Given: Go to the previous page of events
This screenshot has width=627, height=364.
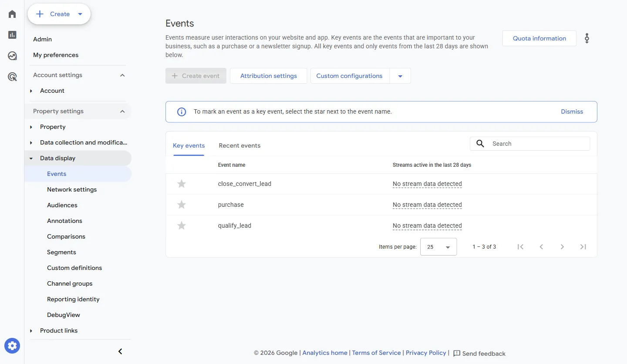Looking at the screenshot, I should coord(541,247).
